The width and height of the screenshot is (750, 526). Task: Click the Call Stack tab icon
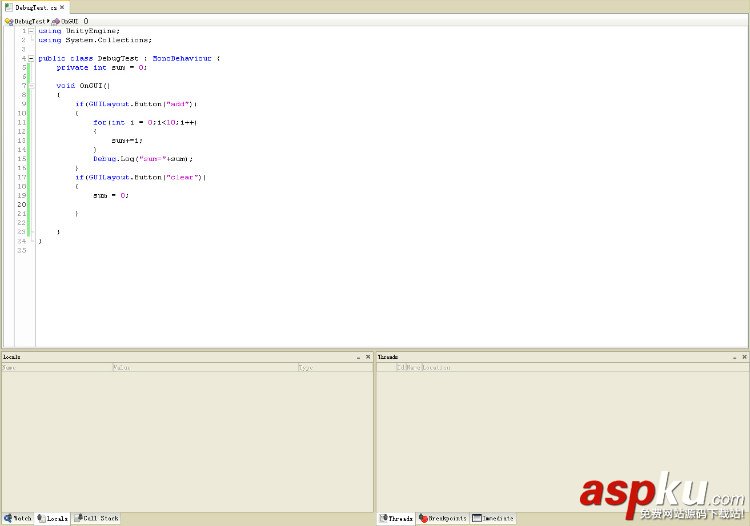point(78,518)
